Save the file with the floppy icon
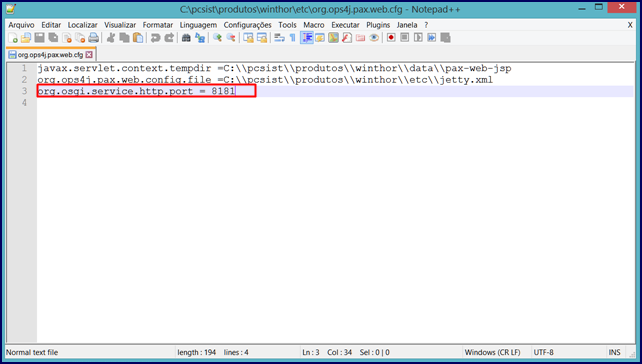 (x=39, y=38)
